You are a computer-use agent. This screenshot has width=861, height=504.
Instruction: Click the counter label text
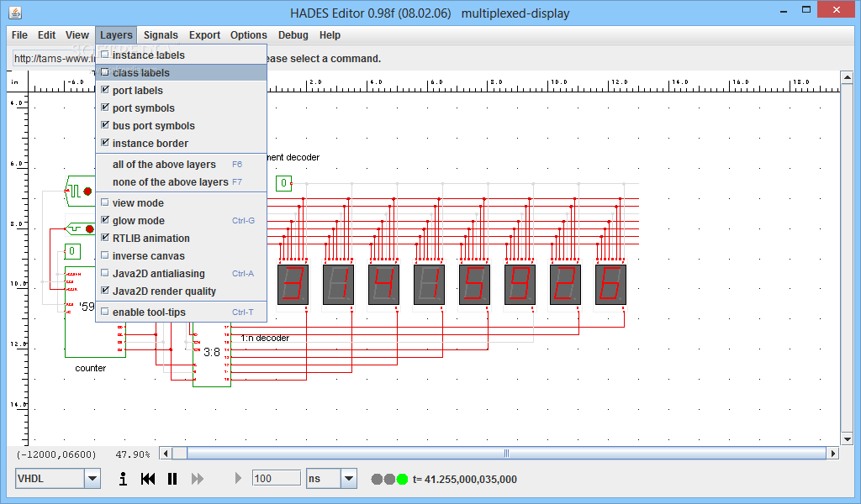coord(91,368)
